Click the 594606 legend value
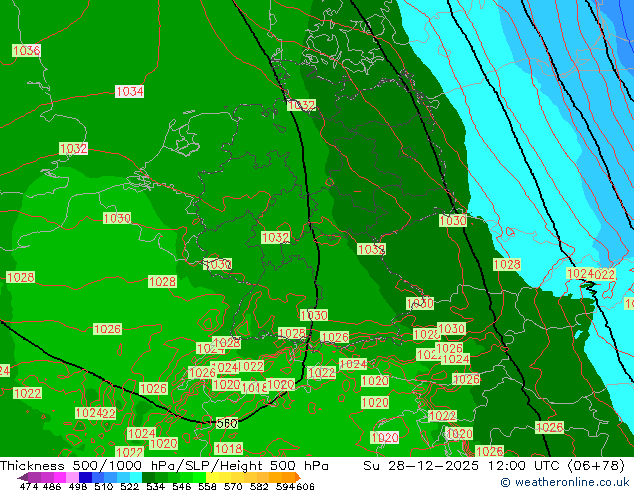The height and width of the screenshot is (490, 634). point(295,486)
